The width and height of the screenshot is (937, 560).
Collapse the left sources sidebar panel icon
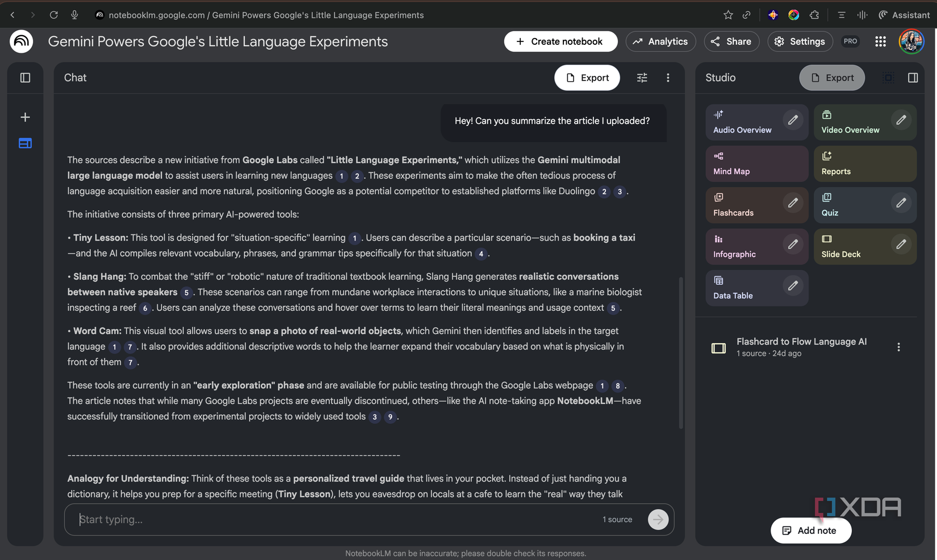[25, 78]
